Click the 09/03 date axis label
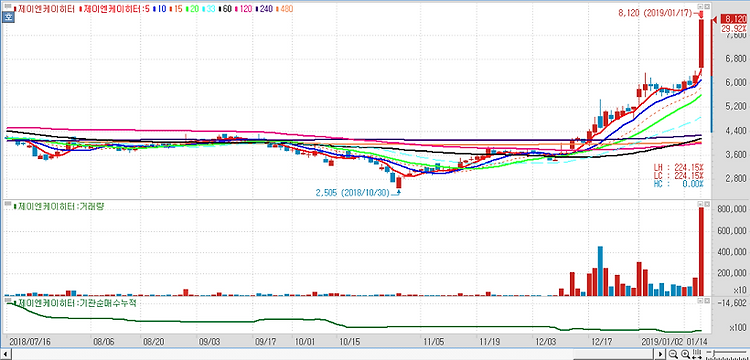The width and height of the screenshot is (750, 360). (x=210, y=342)
